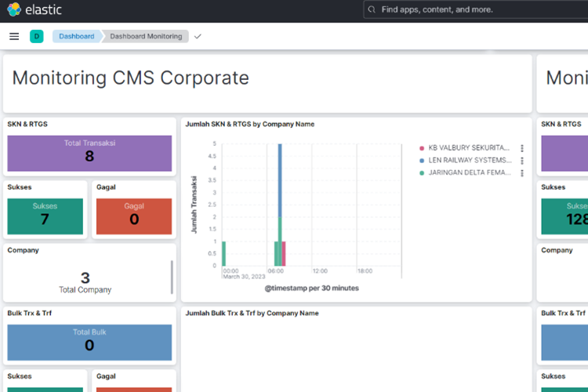Click the pink KB VALBURY legend color dot

[422, 147]
